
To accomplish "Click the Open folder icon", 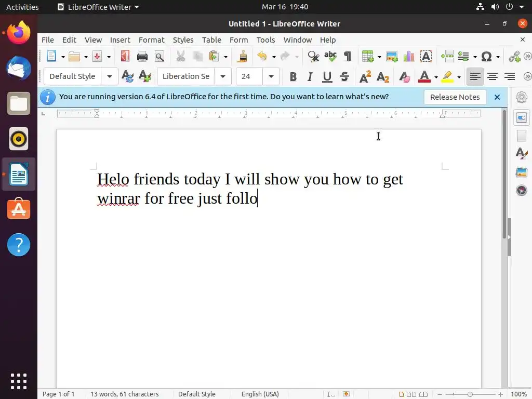I will (74, 56).
